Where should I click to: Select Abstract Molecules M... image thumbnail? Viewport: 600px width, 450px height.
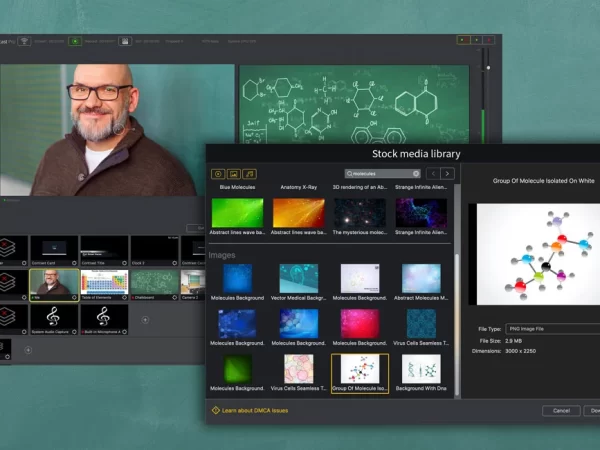421,279
